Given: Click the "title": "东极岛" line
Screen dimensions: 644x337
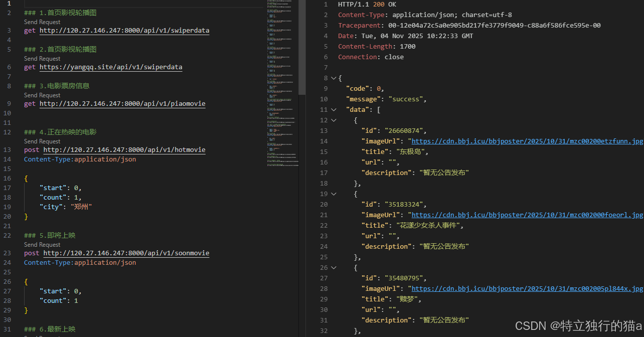Looking at the screenshot, I should 396,152.
